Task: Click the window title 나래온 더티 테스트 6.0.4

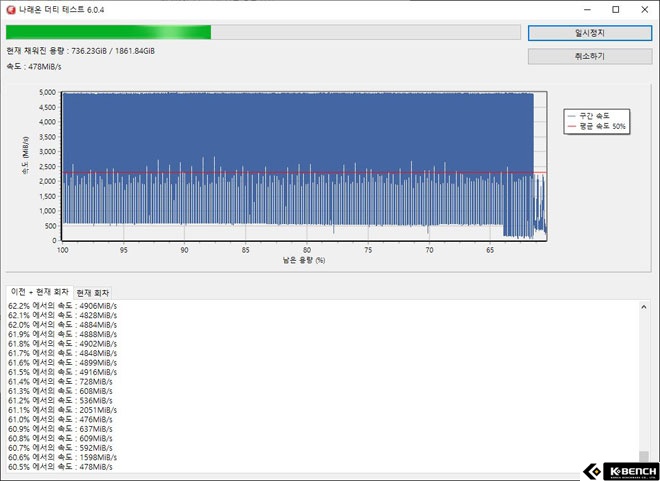Action: coord(61,10)
